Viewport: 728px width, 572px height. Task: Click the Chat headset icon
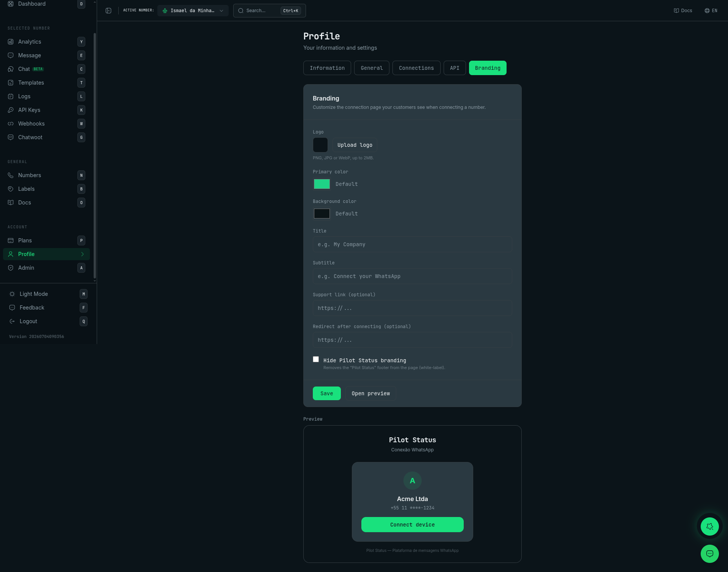point(11,69)
